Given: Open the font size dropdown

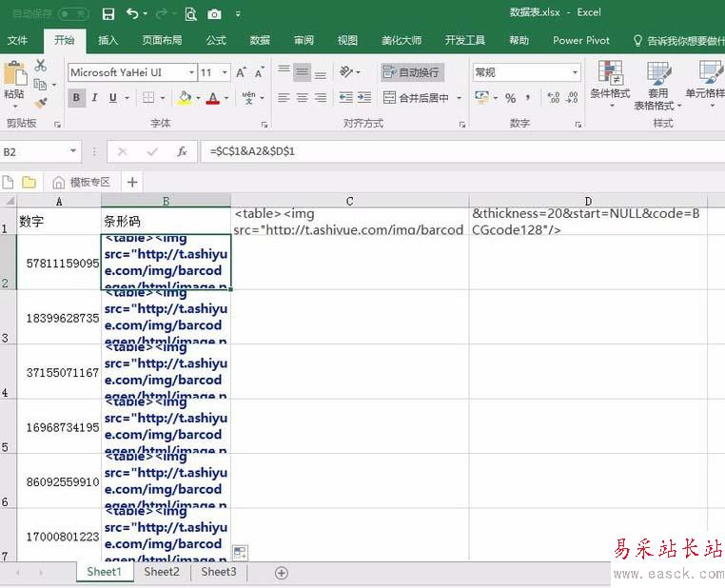Looking at the screenshot, I should tap(225, 72).
